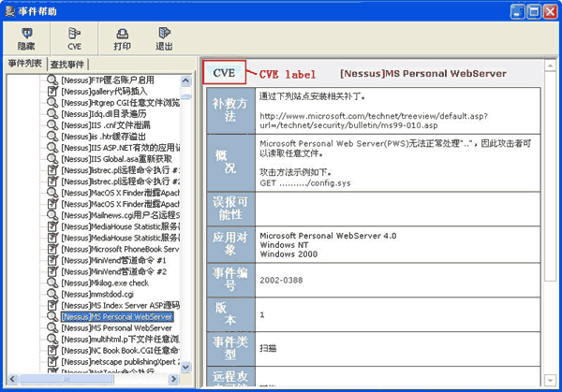Switch to the 查找事件 tab
Image resolution: width=562 pixels, height=392 pixels.
[x=67, y=64]
